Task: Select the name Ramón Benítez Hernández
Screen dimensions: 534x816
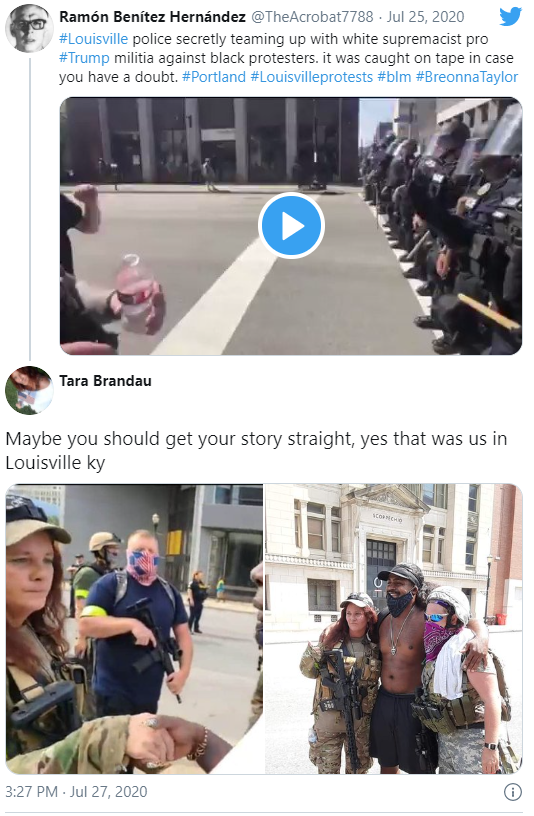Action: 152,17
